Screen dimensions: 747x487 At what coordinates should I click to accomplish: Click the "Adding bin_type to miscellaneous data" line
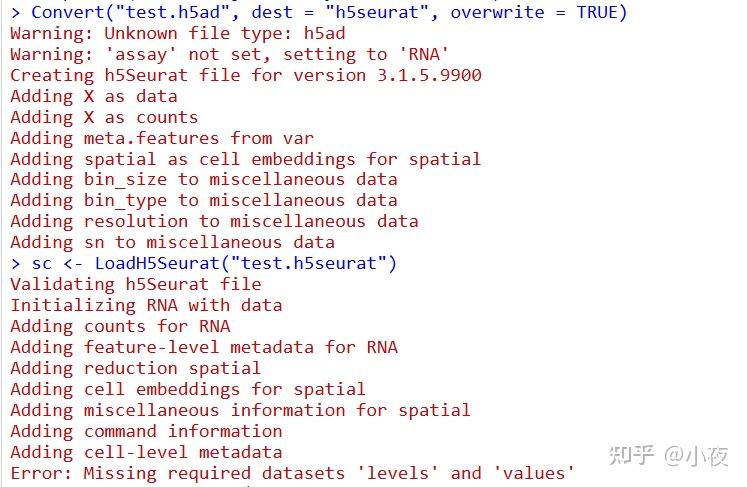[203, 200]
